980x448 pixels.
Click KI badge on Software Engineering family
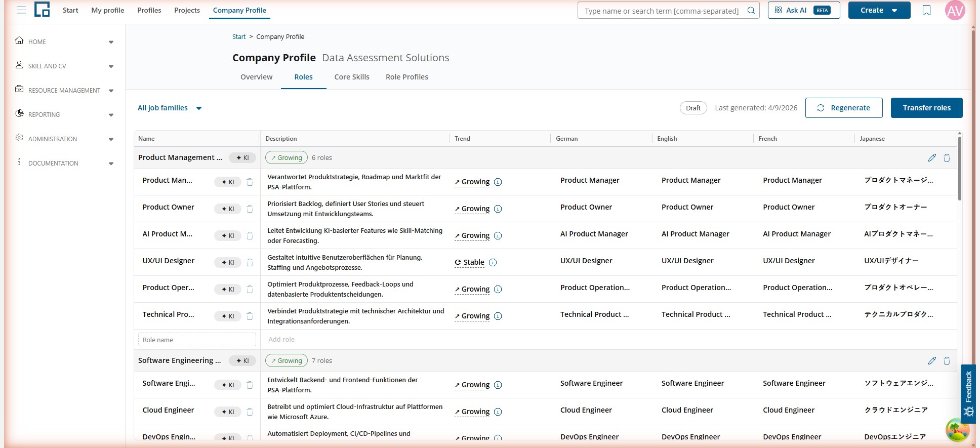[242, 360]
